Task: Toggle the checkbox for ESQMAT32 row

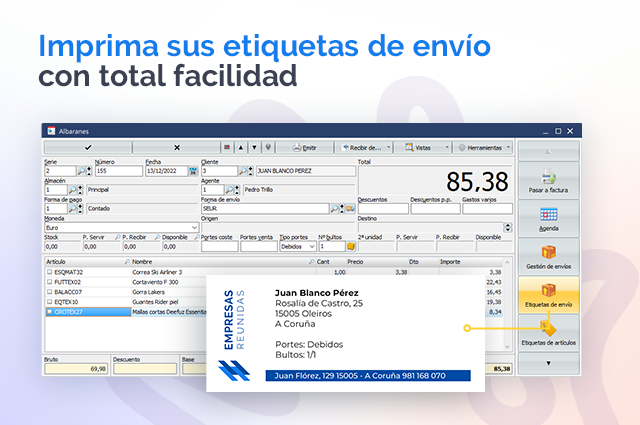Action: coord(48,271)
